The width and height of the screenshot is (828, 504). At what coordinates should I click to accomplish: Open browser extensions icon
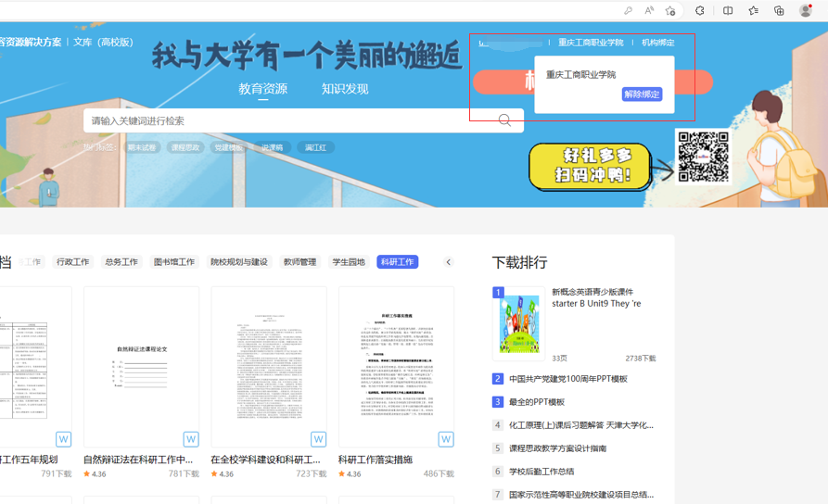(700, 11)
